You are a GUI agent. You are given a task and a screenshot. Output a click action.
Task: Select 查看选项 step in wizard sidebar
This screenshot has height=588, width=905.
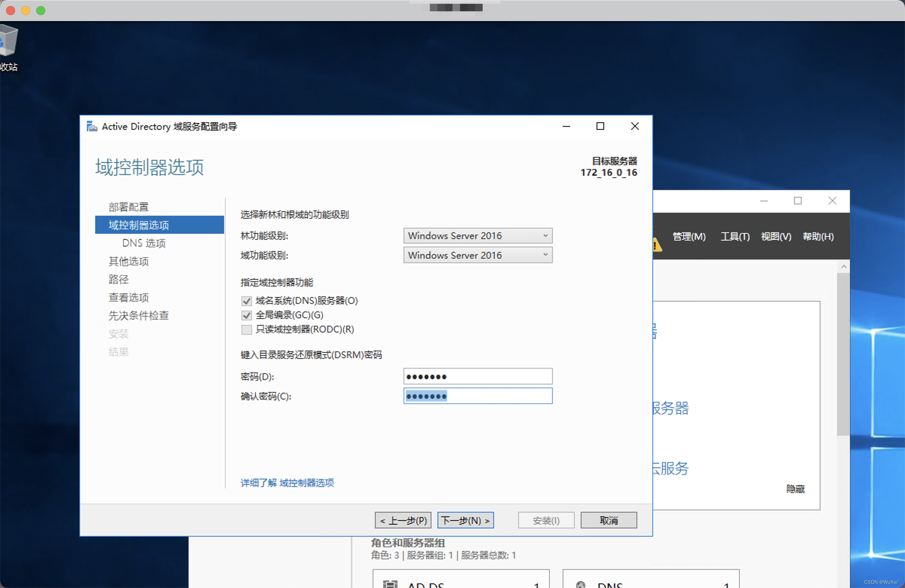tap(129, 297)
